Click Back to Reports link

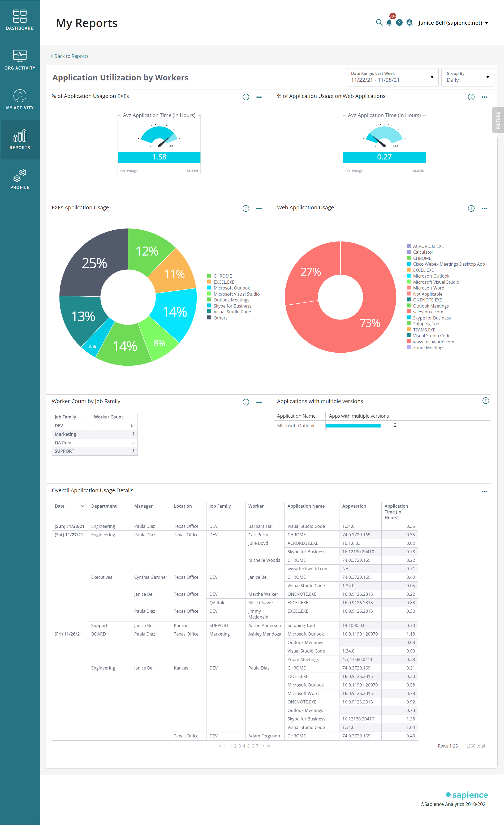click(x=70, y=56)
